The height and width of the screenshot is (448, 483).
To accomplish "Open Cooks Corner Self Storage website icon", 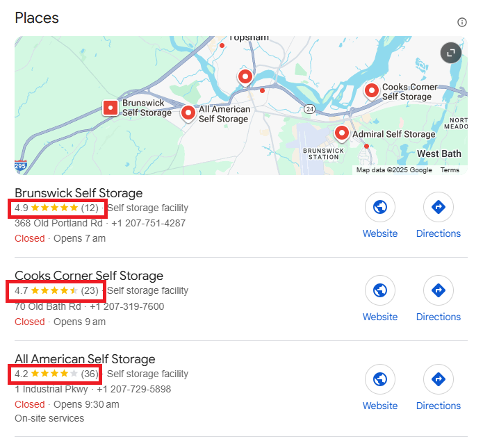I will [x=380, y=290].
